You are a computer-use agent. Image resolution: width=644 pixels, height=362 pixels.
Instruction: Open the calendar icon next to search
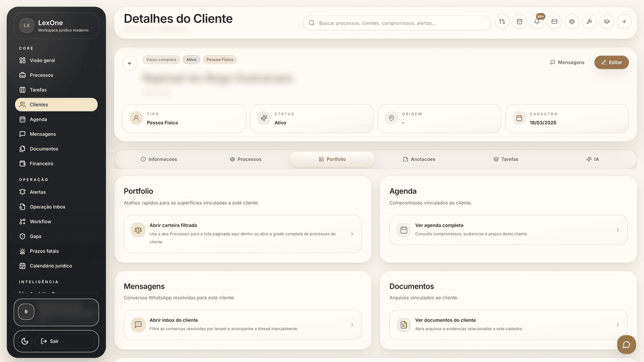519,22
